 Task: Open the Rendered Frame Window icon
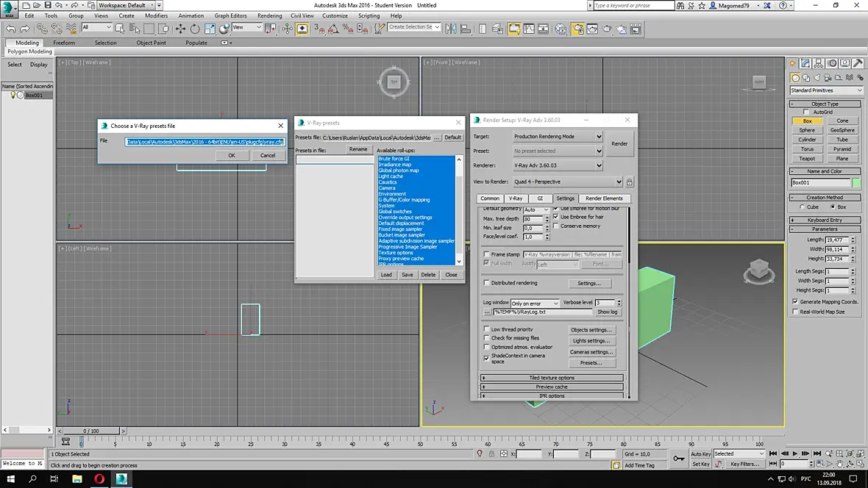[x=591, y=29]
